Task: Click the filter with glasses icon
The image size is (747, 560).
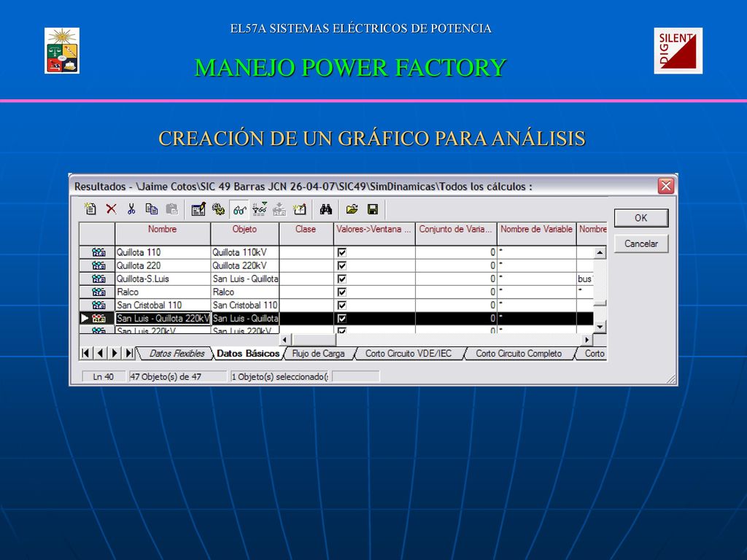Action: (x=259, y=209)
